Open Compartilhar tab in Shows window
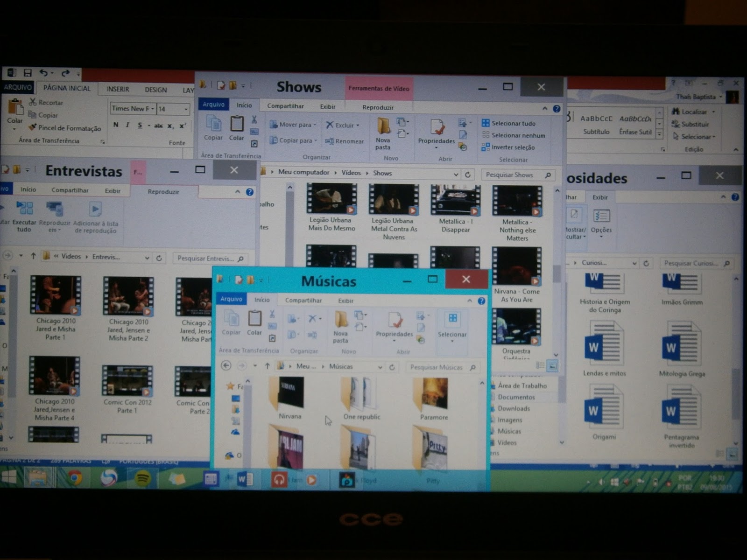 [285, 106]
